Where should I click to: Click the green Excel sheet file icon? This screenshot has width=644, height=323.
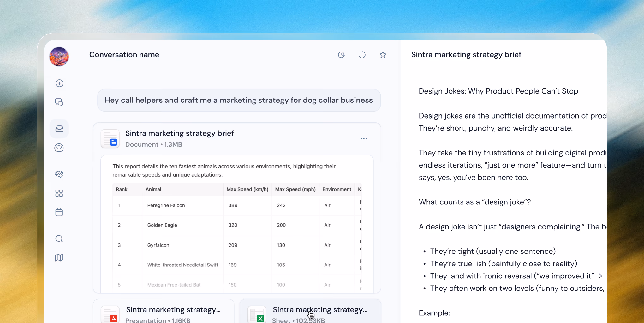[257, 314]
